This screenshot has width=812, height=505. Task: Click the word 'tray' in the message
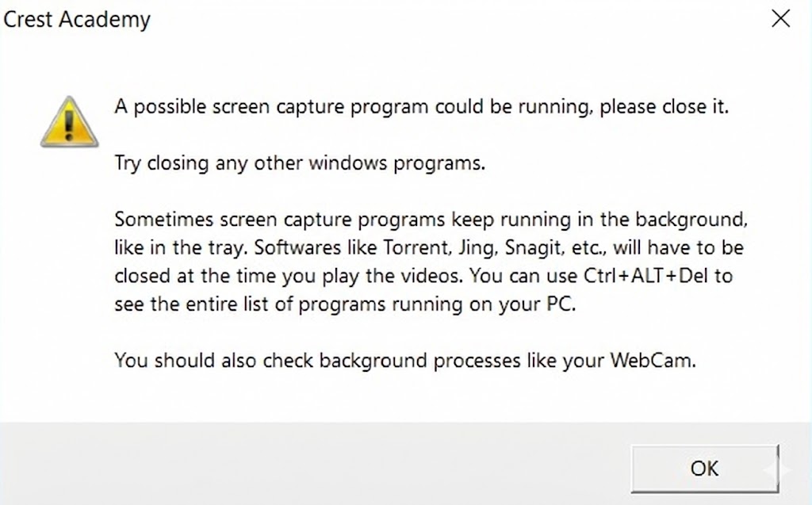(x=229, y=247)
